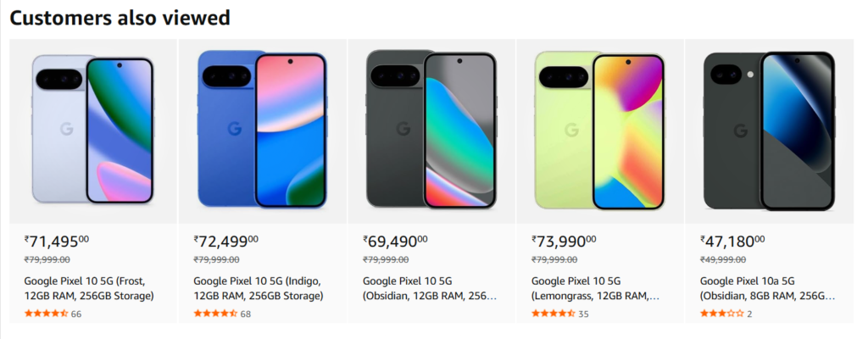The image size is (868, 339).
Task: Click the Pixel 10 Obsidian 12GB RAM title
Action: 430,288
